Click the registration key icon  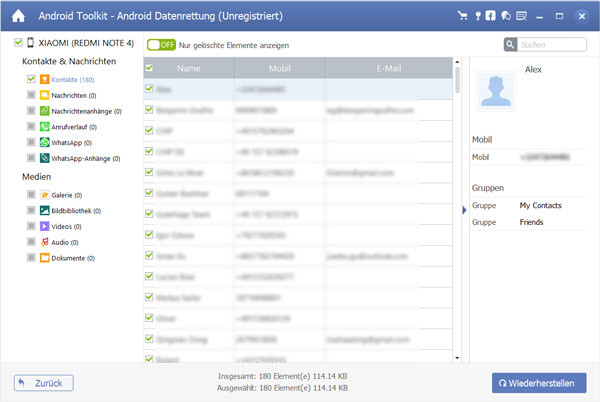(x=478, y=16)
